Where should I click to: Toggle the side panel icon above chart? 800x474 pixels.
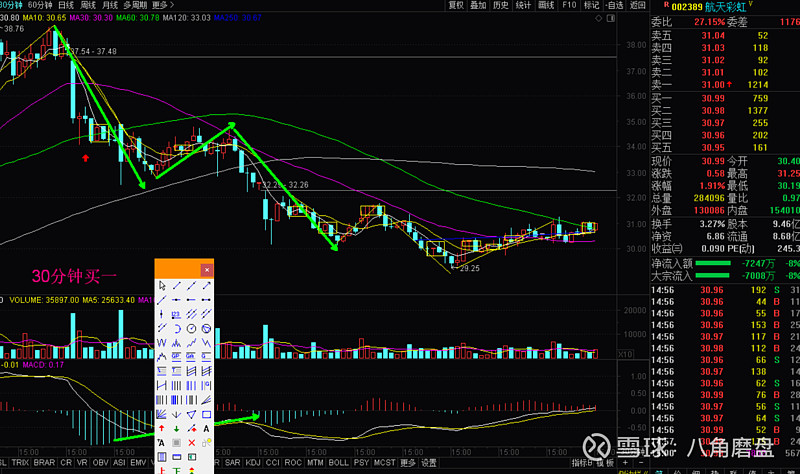pyautogui.click(x=611, y=18)
